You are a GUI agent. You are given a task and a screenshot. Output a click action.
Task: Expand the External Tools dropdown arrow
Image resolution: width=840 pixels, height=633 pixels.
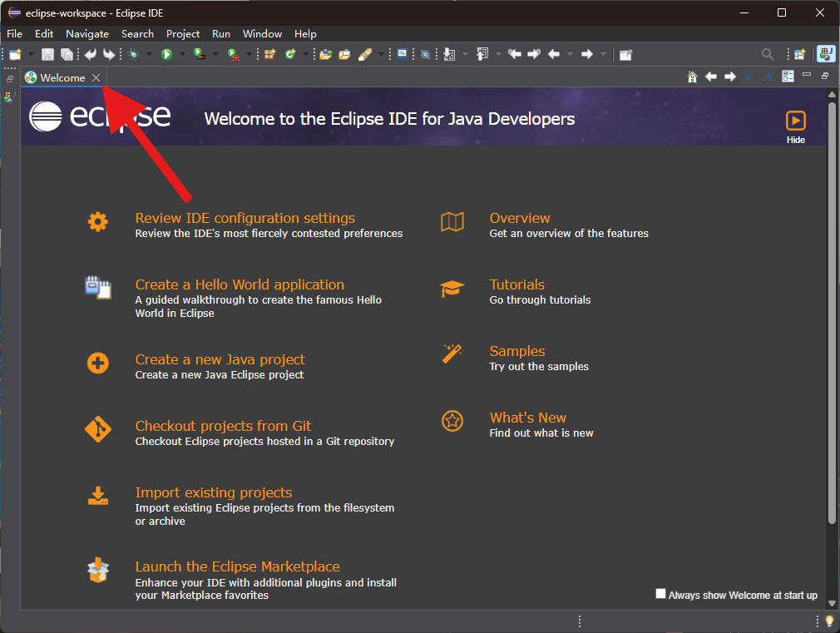point(249,54)
